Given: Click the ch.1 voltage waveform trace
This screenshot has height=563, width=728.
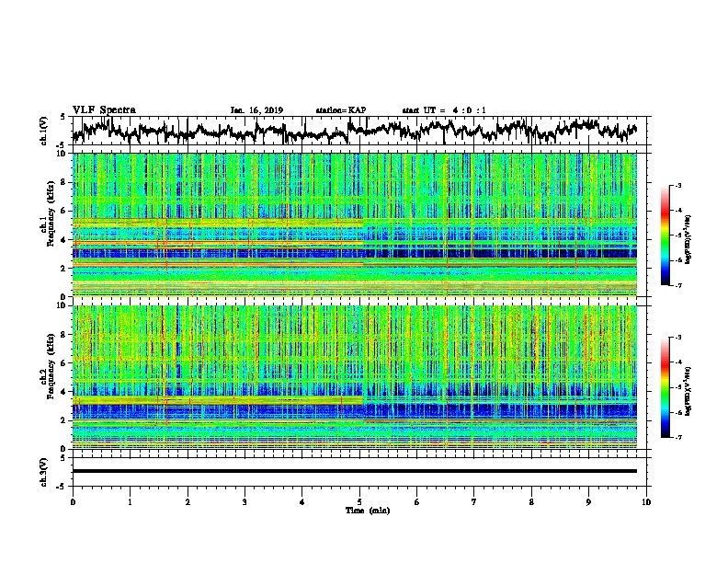Looking at the screenshot, I should point(354,131).
